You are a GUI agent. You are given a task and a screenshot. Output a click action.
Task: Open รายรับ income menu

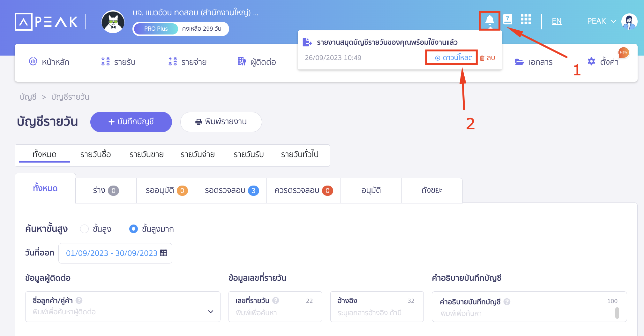click(x=118, y=62)
